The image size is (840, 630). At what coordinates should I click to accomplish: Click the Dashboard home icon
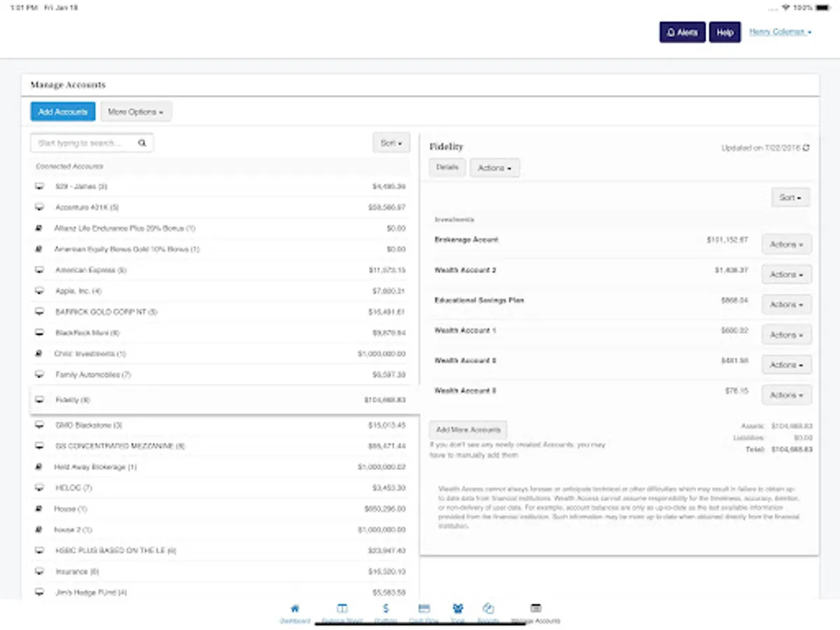click(x=295, y=608)
